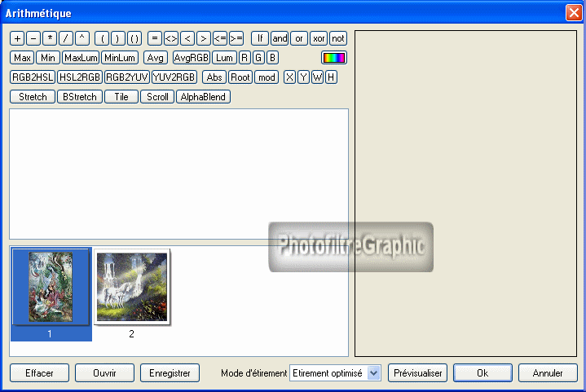Click the AlphaBlend function button

click(x=204, y=97)
